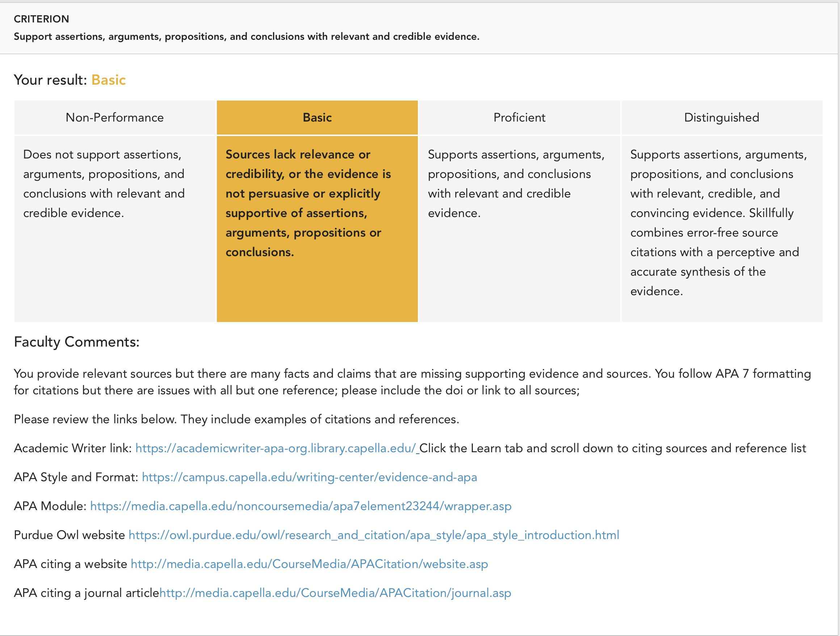Open the APA citing a website link
This screenshot has height=636, width=840.
[x=310, y=564]
